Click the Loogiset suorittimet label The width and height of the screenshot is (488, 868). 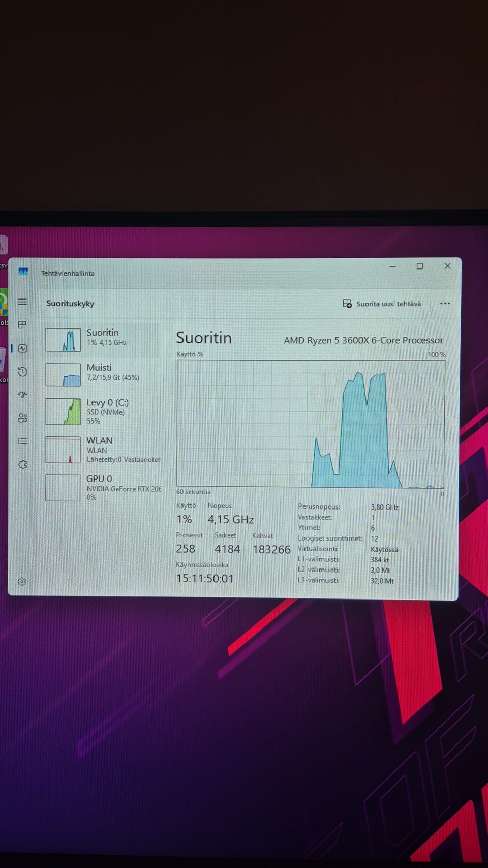click(x=330, y=538)
